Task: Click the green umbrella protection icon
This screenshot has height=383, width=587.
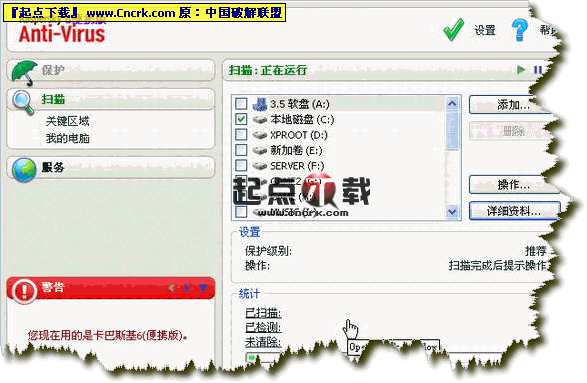Action: (x=24, y=72)
